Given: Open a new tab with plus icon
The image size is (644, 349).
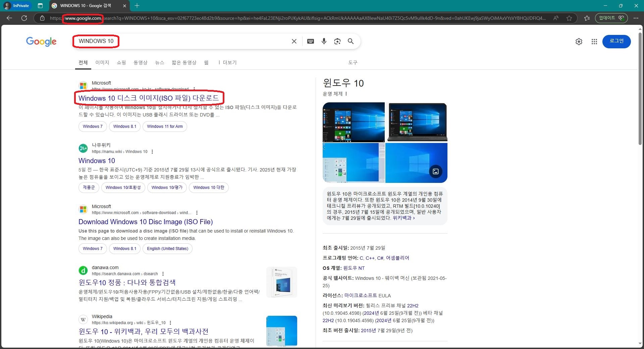Looking at the screenshot, I should 137,6.
